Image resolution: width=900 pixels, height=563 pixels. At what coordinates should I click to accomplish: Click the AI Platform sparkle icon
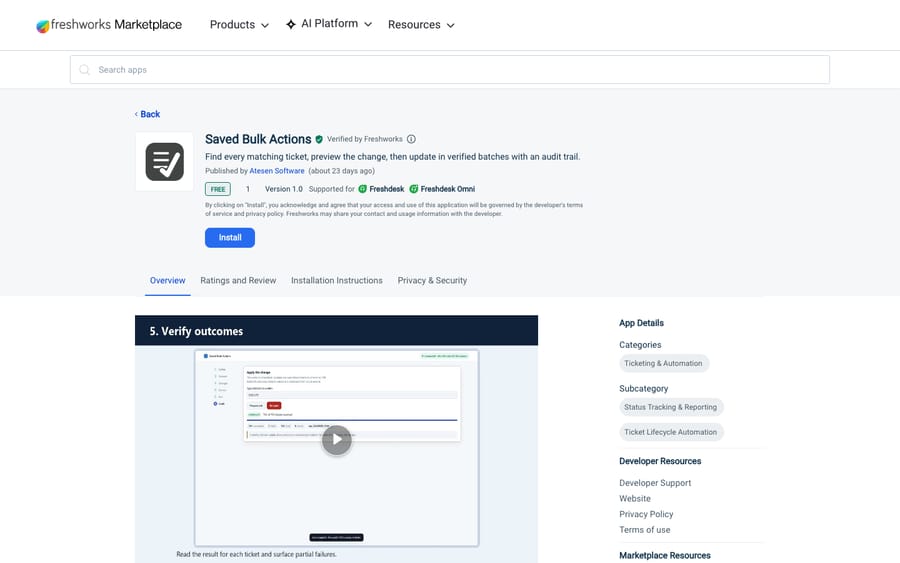click(x=291, y=24)
